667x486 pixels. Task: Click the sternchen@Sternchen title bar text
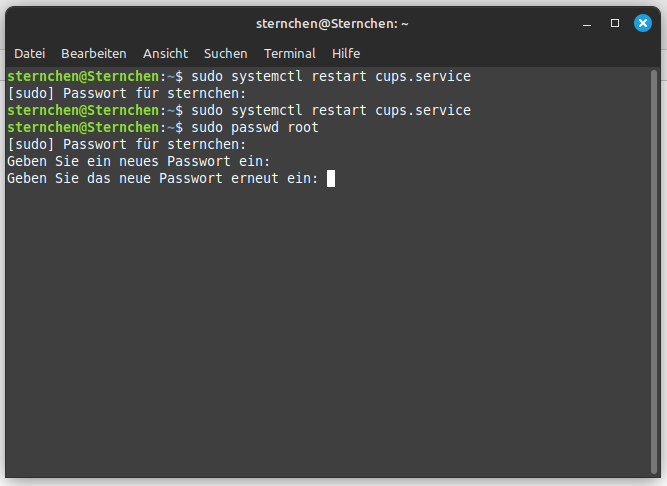(x=333, y=22)
